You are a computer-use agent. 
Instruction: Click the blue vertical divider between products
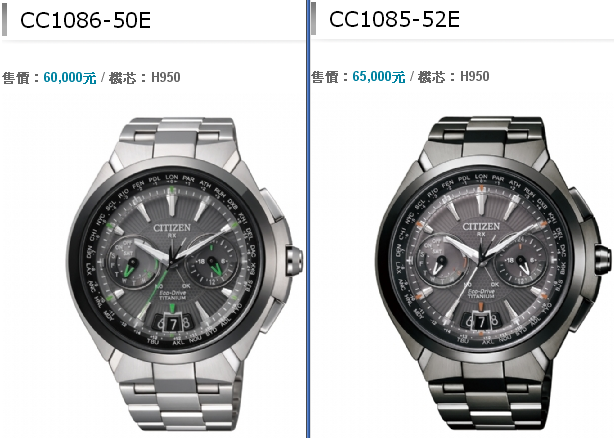pos(308,219)
